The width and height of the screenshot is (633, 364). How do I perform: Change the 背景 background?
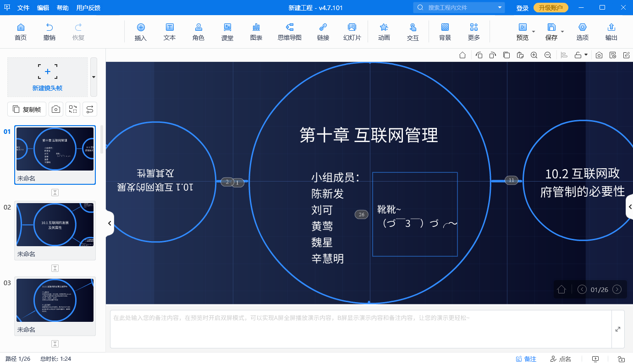pyautogui.click(x=445, y=32)
